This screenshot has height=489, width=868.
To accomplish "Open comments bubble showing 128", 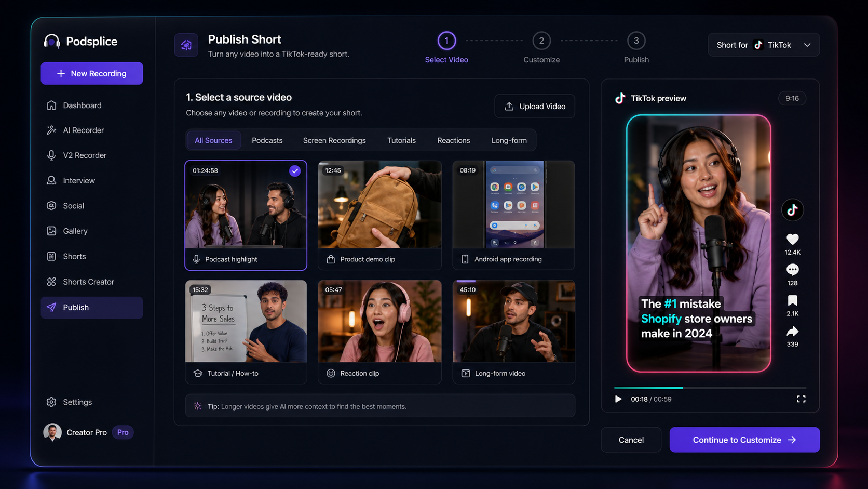I will coord(792,270).
